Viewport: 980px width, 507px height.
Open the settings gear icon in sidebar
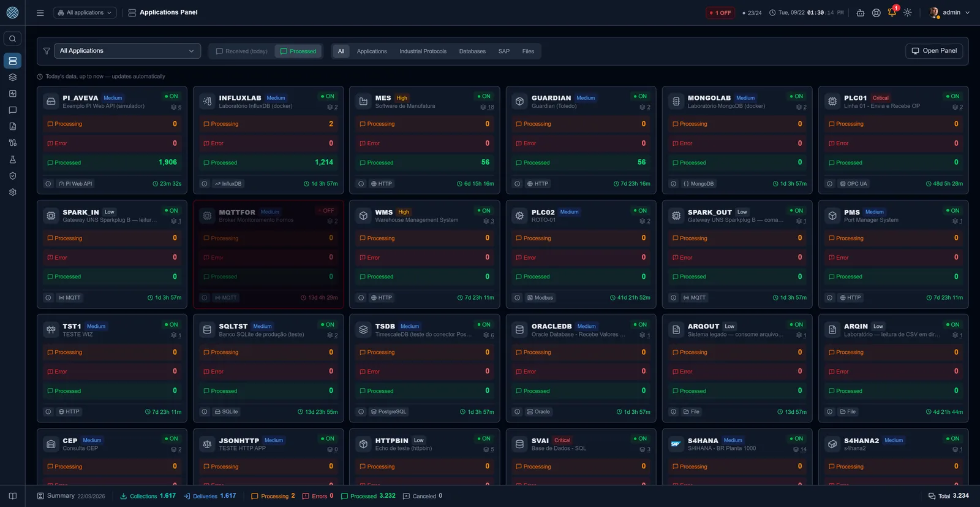(x=12, y=193)
